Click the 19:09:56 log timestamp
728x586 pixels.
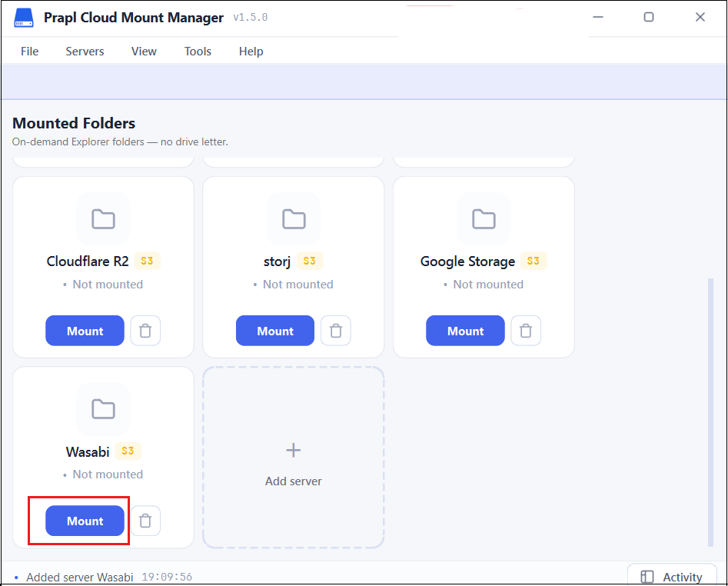tap(167, 578)
